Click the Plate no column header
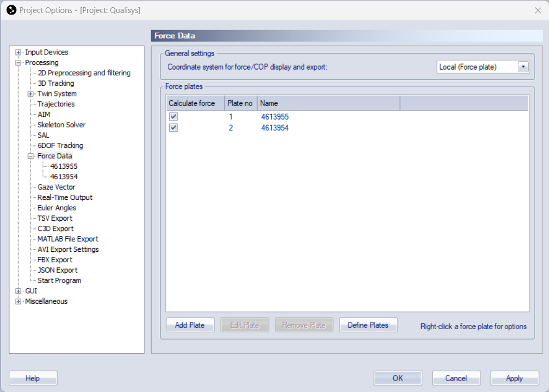The height and width of the screenshot is (392, 549). [240, 103]
